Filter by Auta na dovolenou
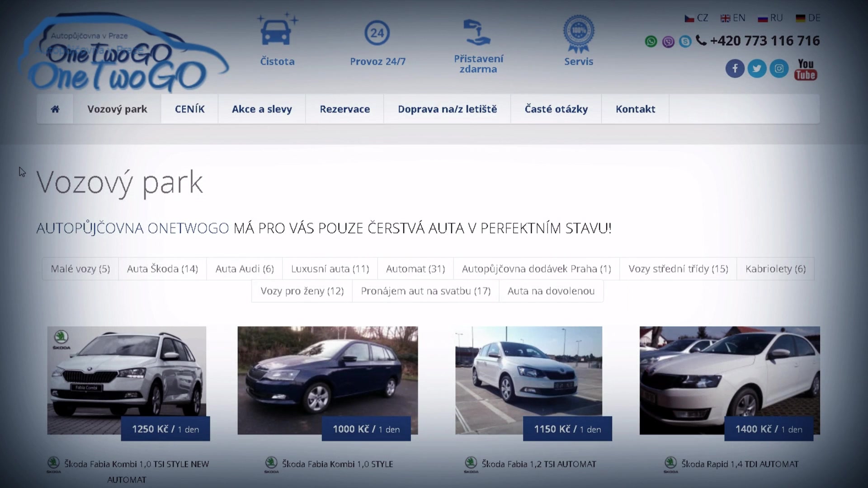 (x=551, y=291)
